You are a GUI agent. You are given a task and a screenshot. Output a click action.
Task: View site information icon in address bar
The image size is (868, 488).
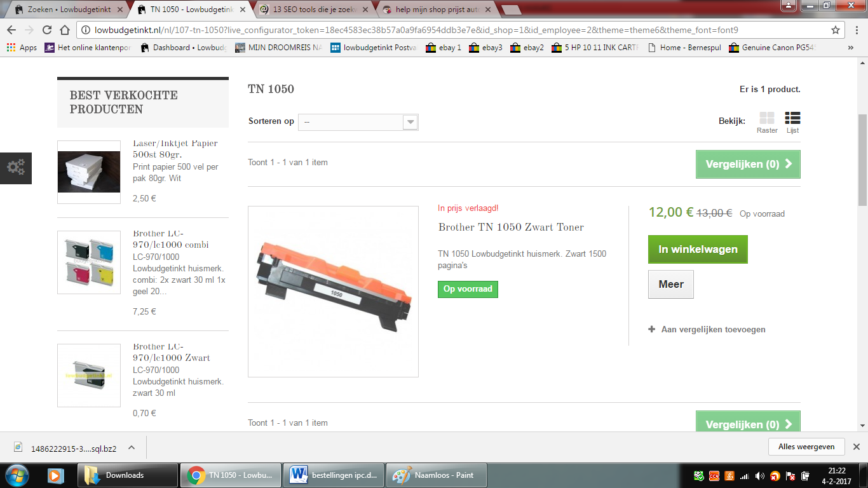coord(86,30)
